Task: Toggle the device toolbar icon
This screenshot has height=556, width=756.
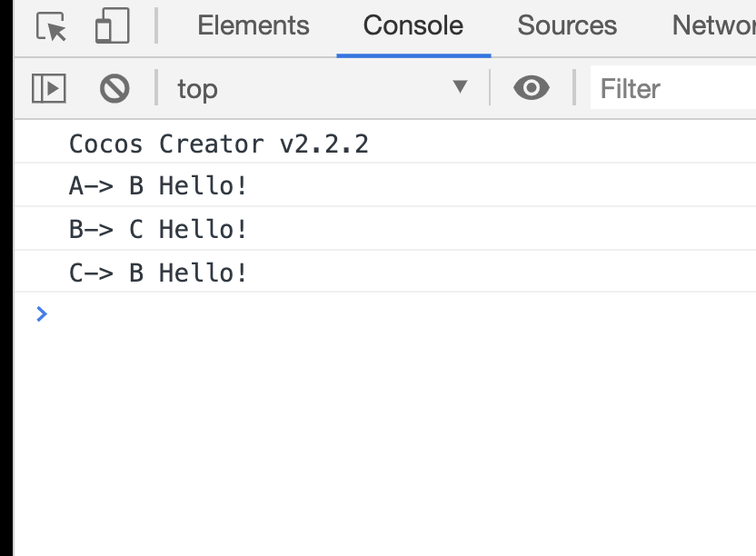Action: click(x=113, y=26)
